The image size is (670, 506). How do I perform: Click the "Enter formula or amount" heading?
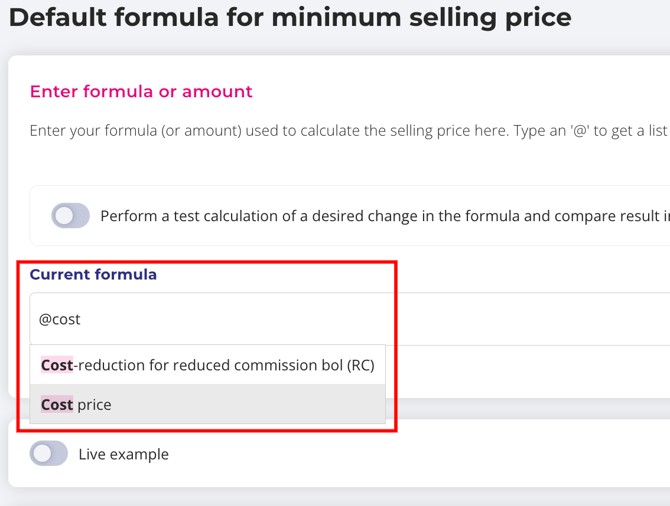(x=141, y=92)
